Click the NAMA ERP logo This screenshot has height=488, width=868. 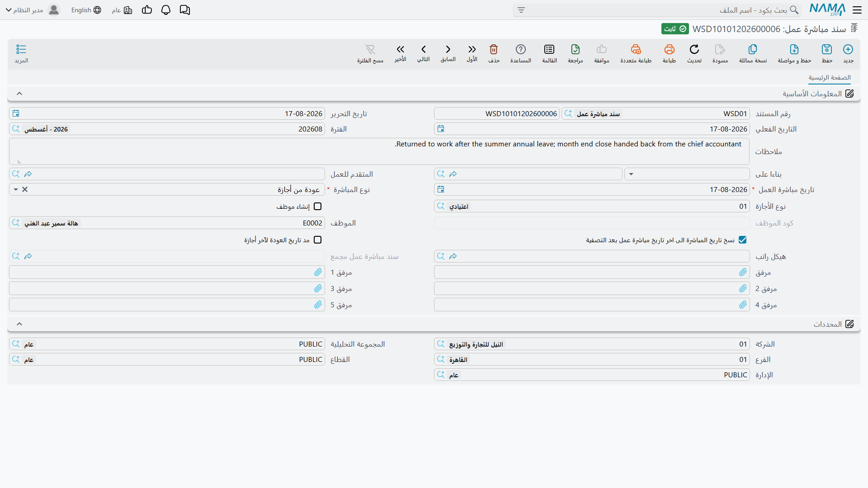pos(827,9)
